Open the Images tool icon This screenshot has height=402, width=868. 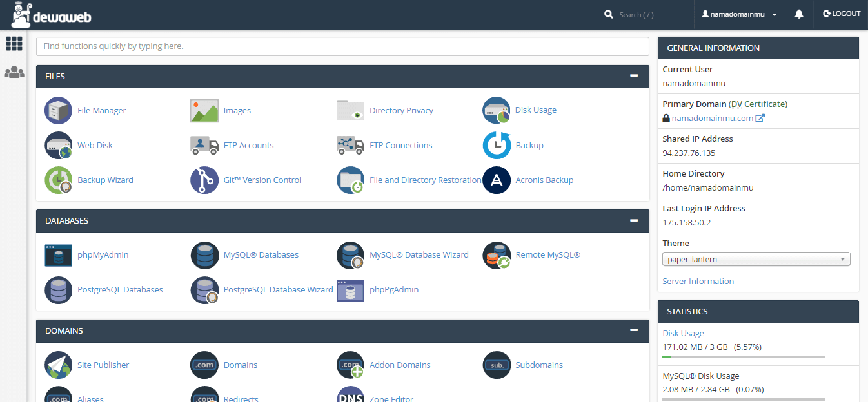(x=204, y=110)
